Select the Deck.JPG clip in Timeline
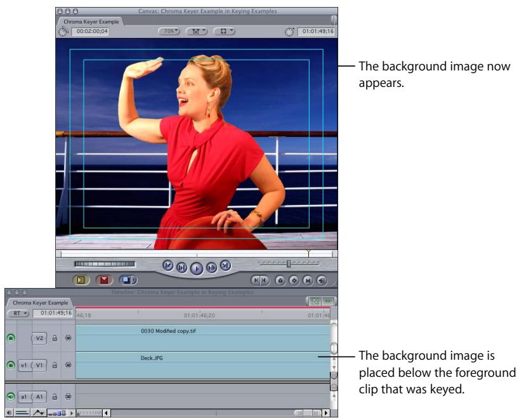 202,365
